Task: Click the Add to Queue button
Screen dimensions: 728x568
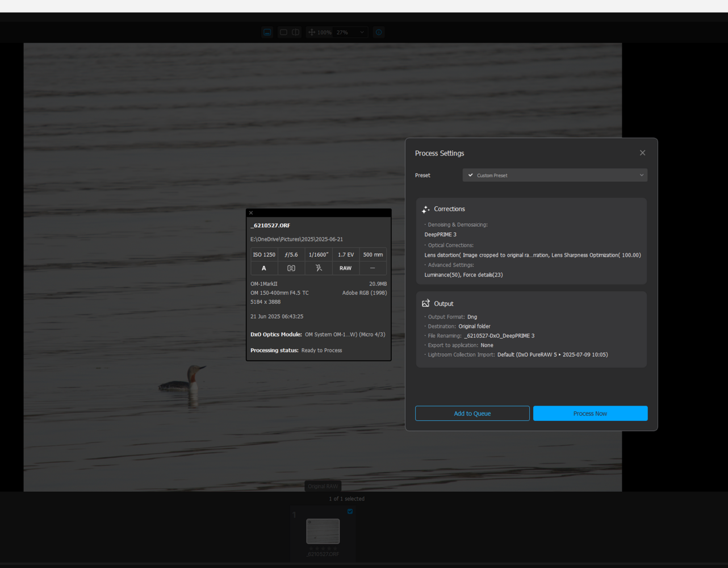Action: [472, 414]
